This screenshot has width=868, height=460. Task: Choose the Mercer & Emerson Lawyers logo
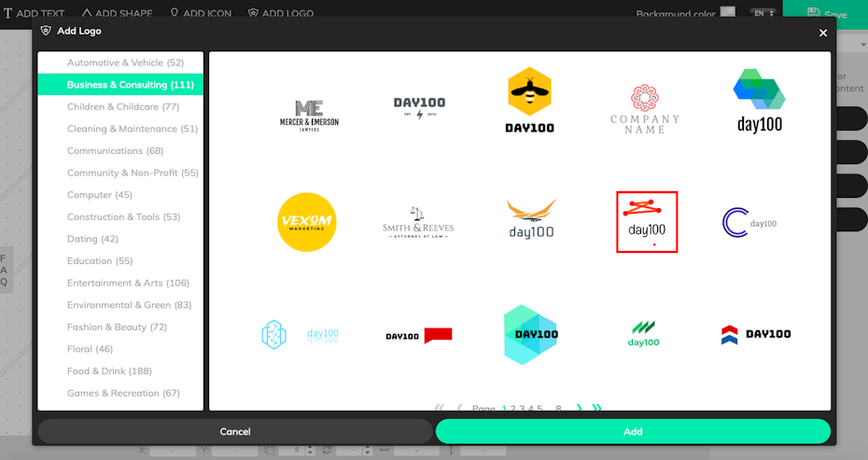tap(309, 117)
